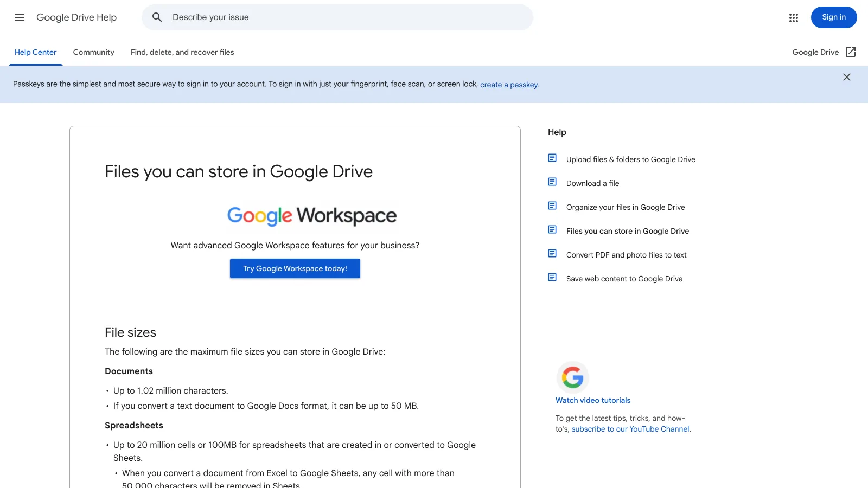Image resolution: width=868 pixels, height=488 pixels.
Task: Click article icon beside Upload files & folders
Action: point(552,158)
